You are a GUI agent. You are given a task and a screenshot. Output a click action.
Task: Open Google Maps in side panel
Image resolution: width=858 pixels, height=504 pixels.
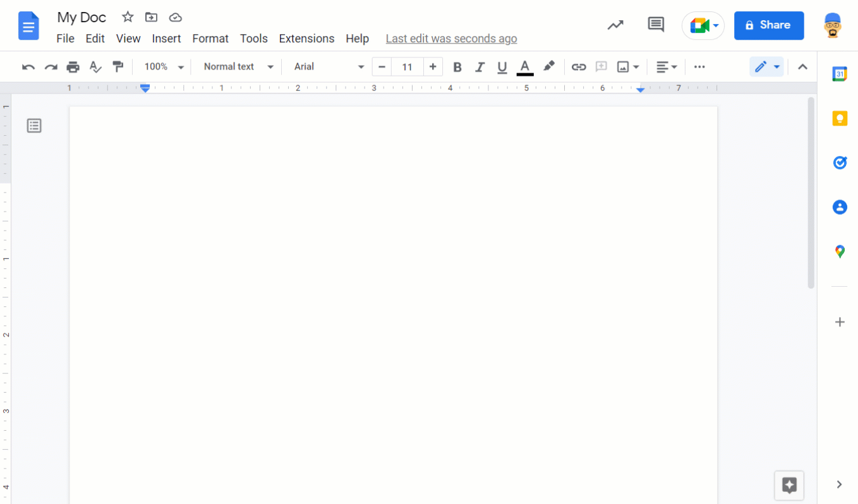point(840,252)
